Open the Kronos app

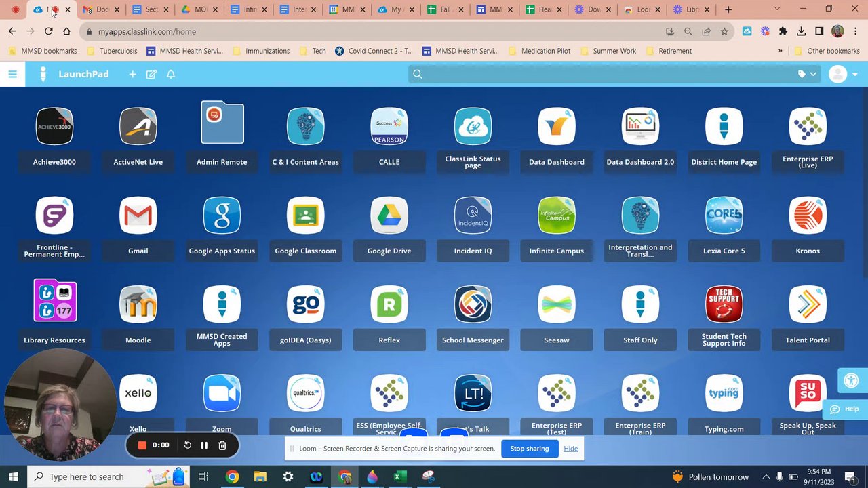coord(808,216)
